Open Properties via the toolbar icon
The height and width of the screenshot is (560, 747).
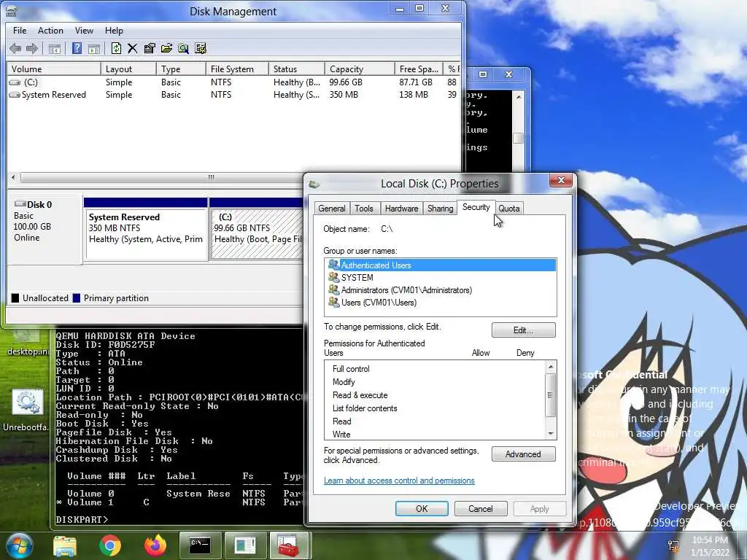click(x=149, y=48)
